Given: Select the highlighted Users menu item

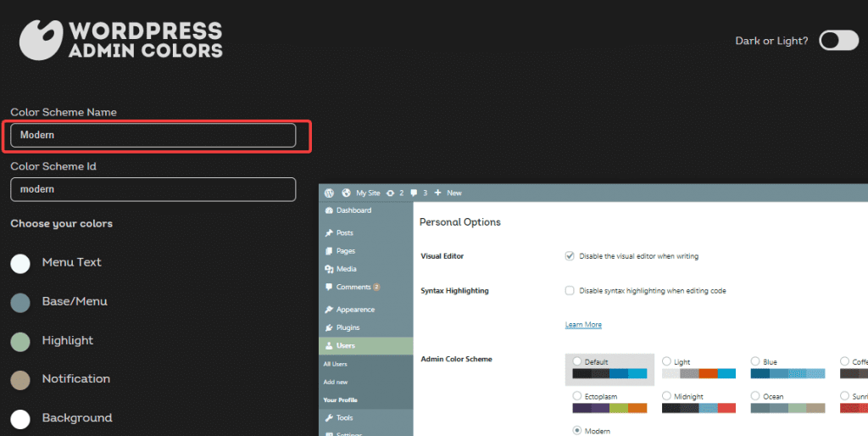Looking at the screenshot, I should click(x=366, y=346).
